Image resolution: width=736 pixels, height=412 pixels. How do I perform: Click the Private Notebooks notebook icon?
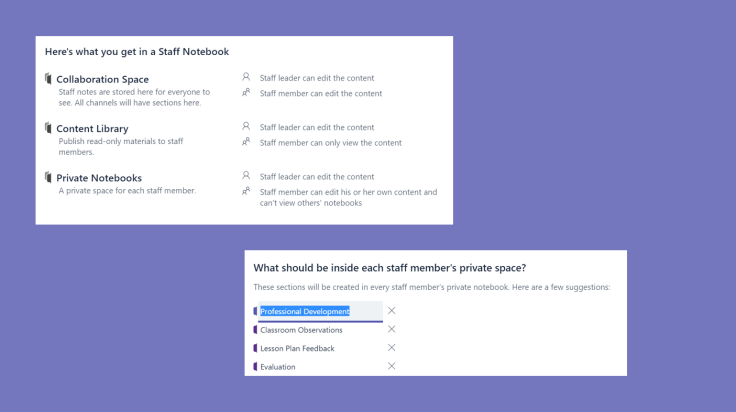click(48, 177)
